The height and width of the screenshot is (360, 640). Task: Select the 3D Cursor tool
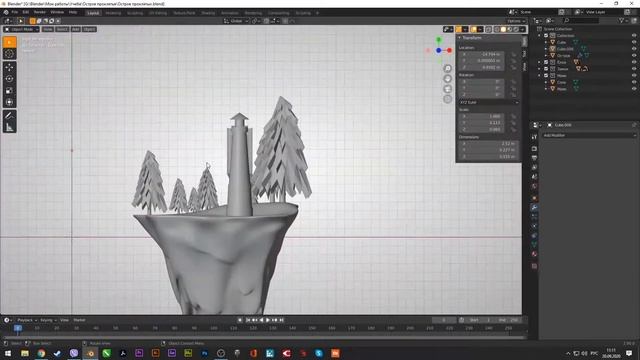pos(9,54)
